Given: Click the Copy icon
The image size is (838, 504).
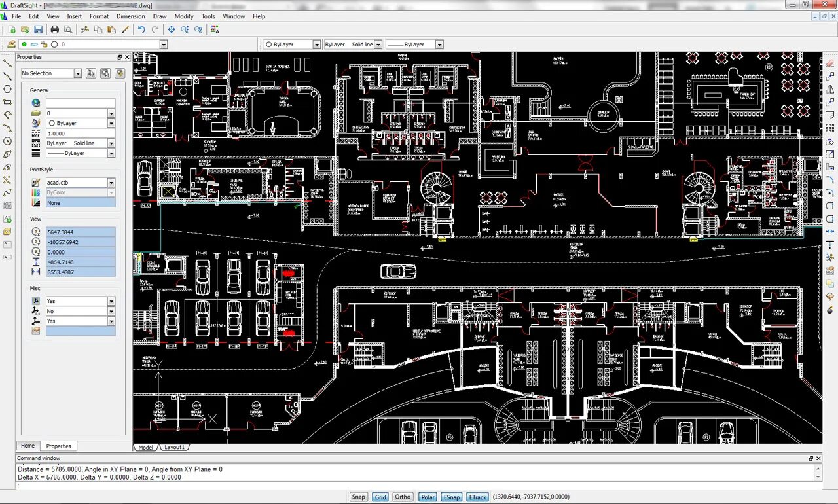Looking at the screenshot, I should point(98,29).
